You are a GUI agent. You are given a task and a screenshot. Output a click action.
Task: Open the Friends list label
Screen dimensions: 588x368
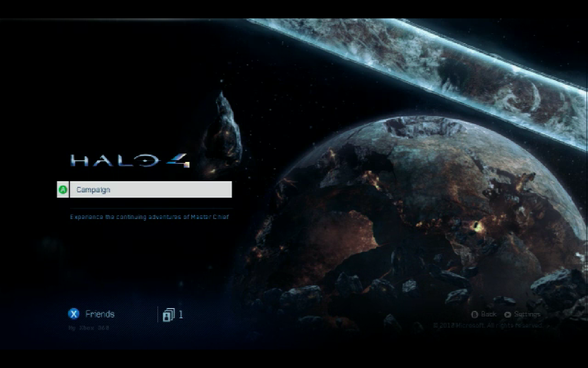100,314
